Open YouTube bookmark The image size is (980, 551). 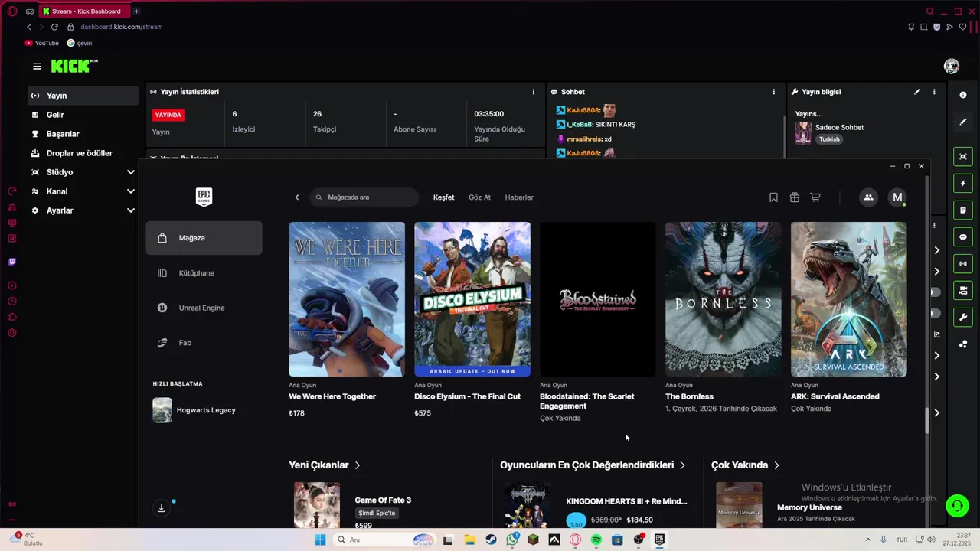click(41, 43)
